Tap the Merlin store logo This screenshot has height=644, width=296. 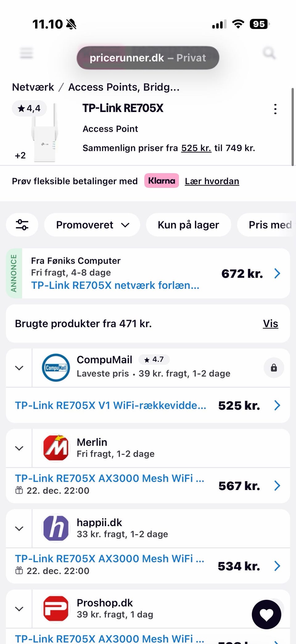tap(56, 448)
